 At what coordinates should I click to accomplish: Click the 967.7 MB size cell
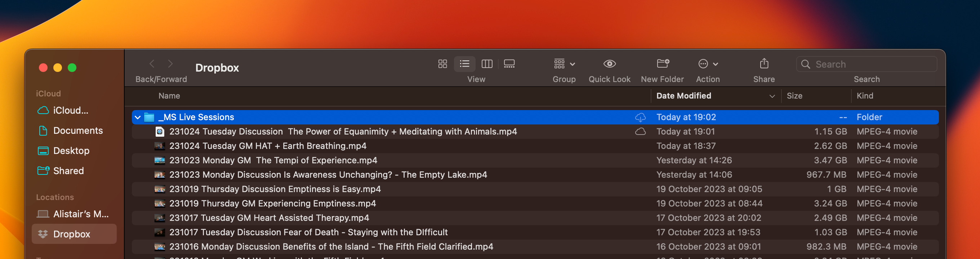point(826,175)
